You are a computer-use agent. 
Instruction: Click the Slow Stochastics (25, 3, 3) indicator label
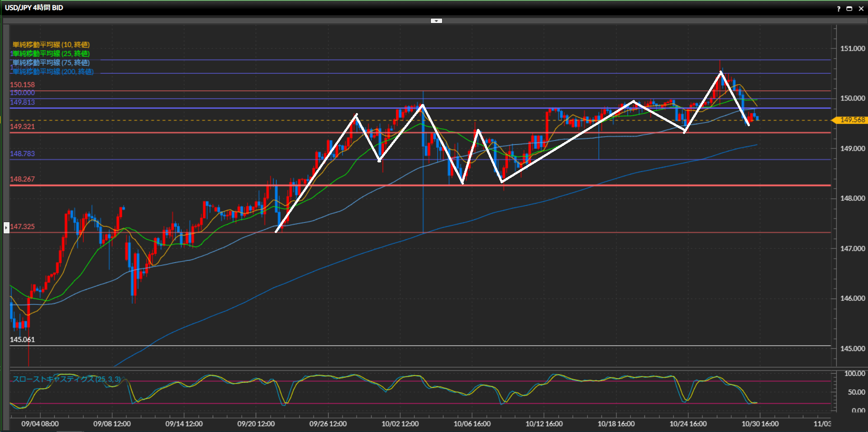pyautogui.click(x=67, y=379)
